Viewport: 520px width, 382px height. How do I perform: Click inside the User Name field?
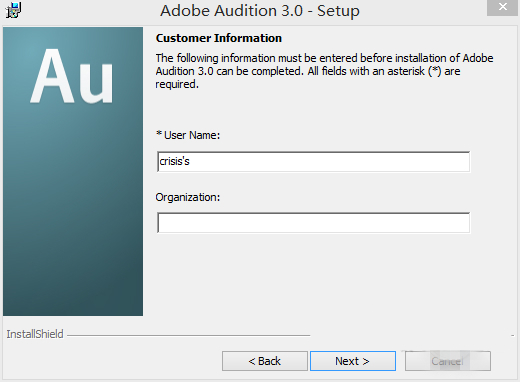[x=313, y=162]
